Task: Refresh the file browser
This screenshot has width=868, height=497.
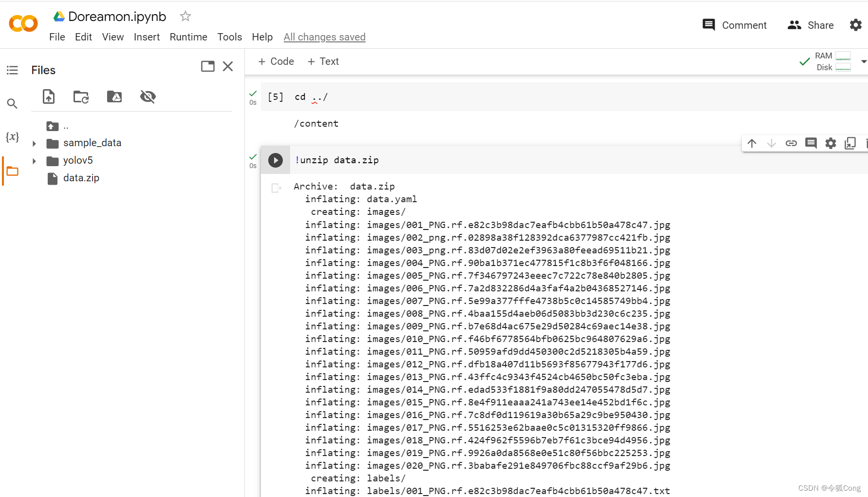Action: (x=81, y=96)
